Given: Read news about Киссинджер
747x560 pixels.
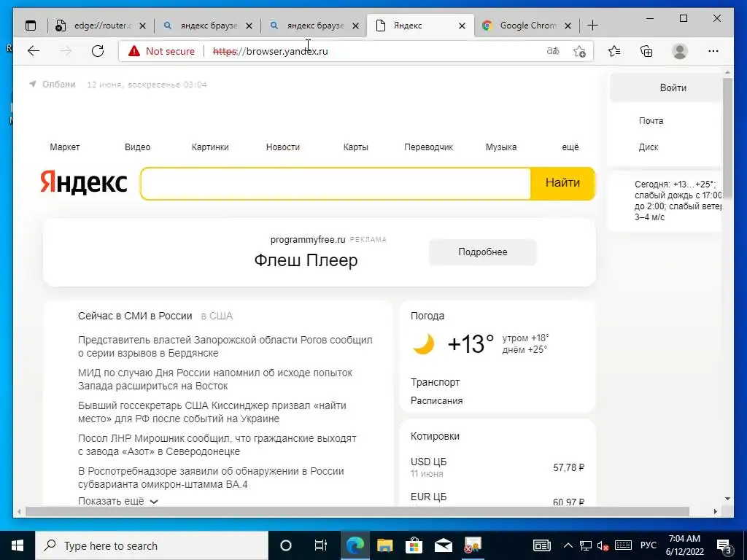Looking at the screenshot, I should pos(212,413).
